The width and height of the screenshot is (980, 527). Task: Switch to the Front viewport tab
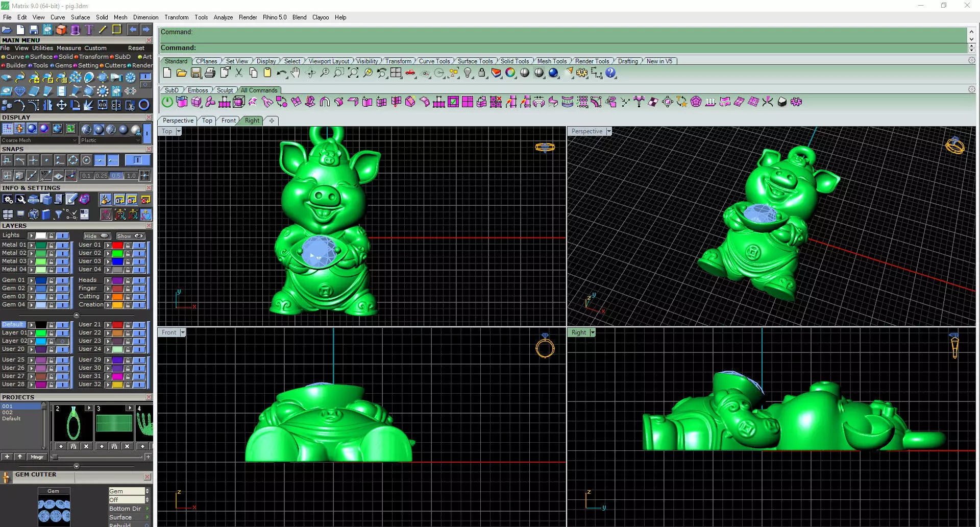(228, 121)
